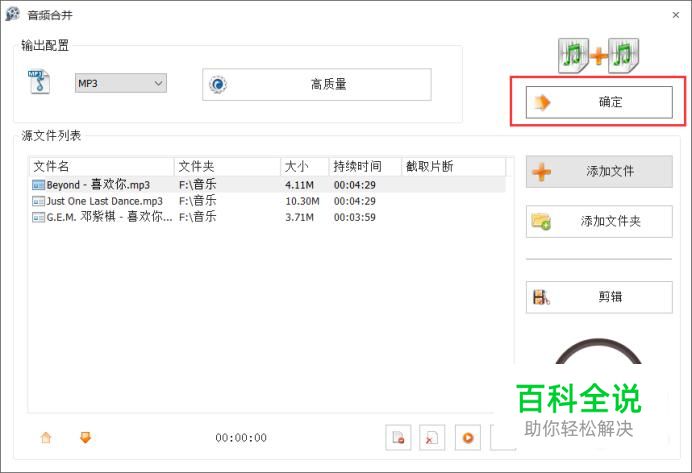Click the gear icon on the 高质量 button
692x473 pixels.
218,84
